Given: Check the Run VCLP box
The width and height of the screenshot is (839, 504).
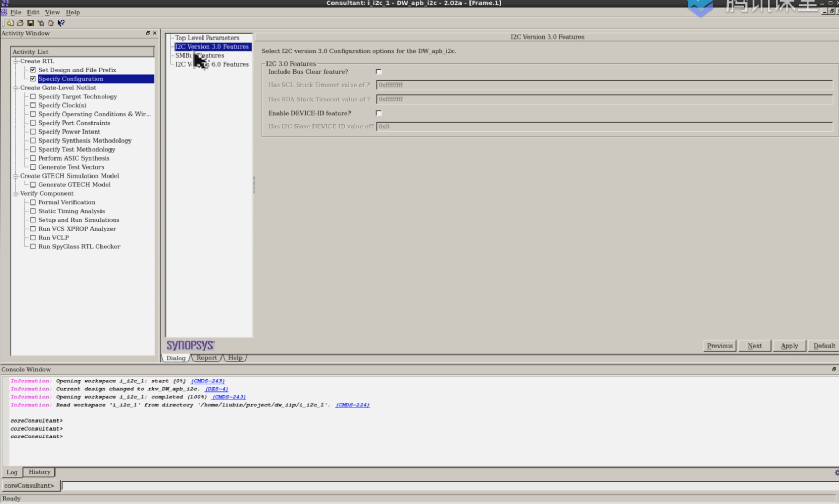Looking at the screenshot, I should 33,238.
